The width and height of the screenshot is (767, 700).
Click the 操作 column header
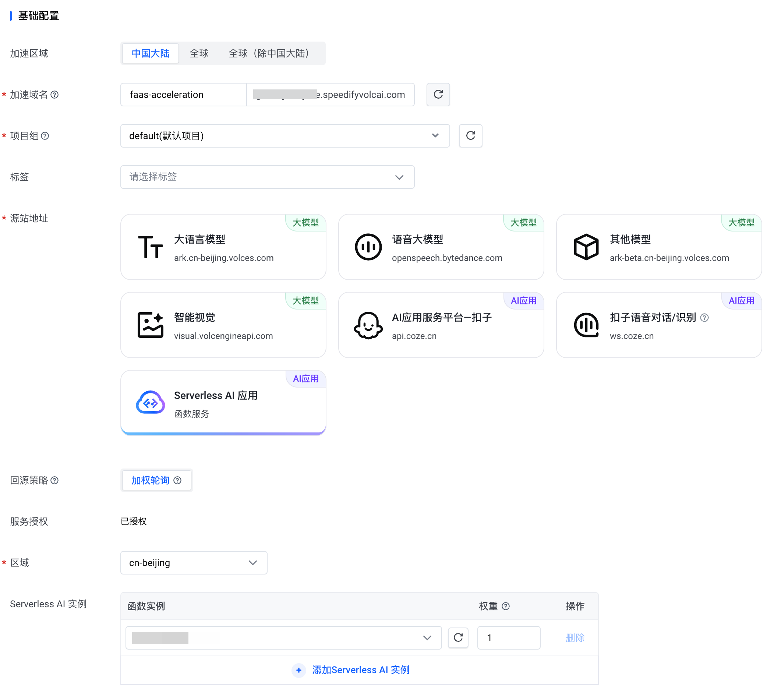[x=575, y=607]
